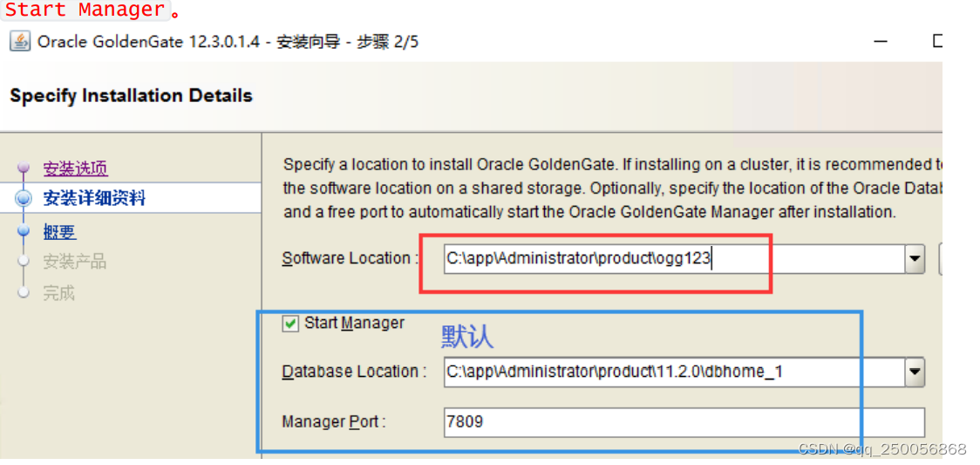Click into the Software Location text field
This screenshot has height=465, width=980.
[x=674, y=259]
